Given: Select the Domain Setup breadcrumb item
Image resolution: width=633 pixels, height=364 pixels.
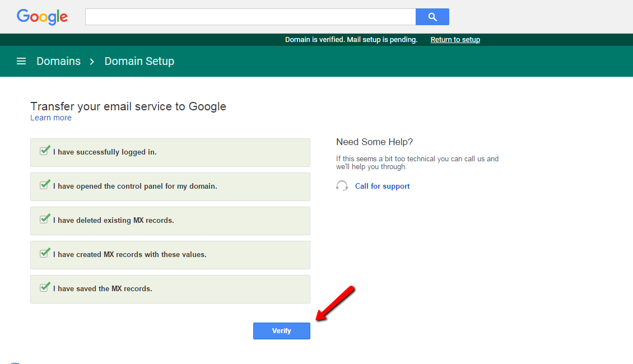Looking at the screenshot, I should (139, 61).
